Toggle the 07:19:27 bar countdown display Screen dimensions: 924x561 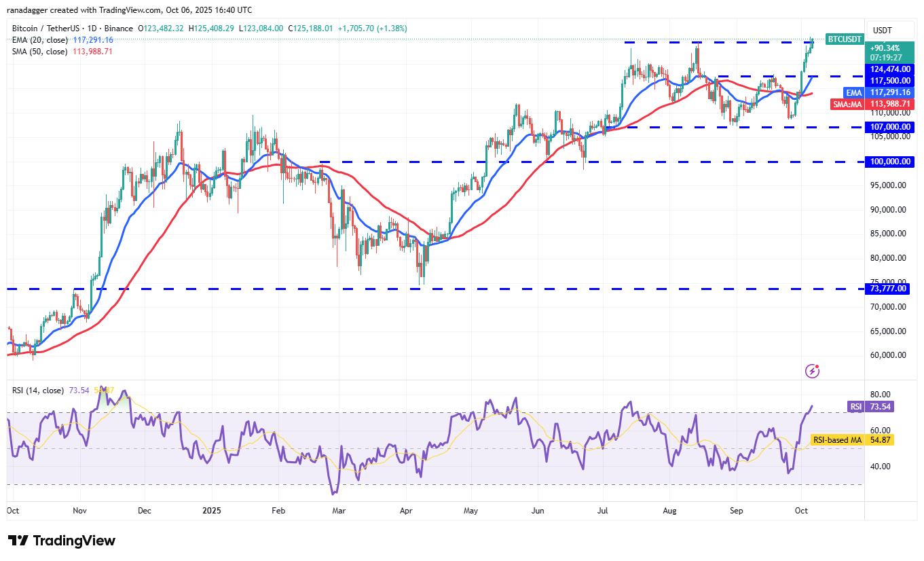tap(889, 58)
